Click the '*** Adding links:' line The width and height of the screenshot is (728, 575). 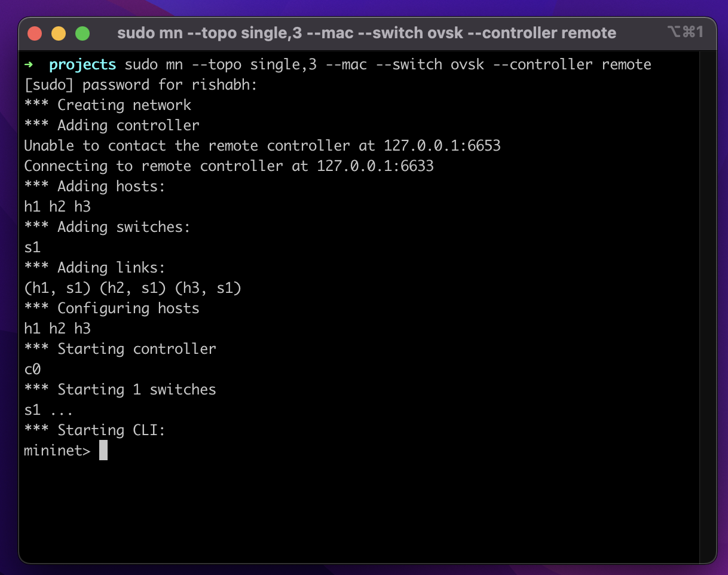click(94, 268)
